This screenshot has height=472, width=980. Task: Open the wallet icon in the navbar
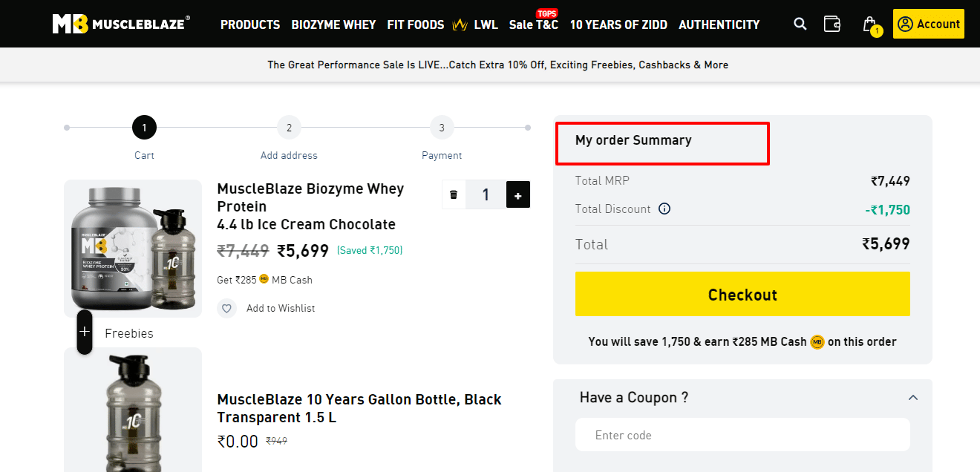click(x=832, y=24)
